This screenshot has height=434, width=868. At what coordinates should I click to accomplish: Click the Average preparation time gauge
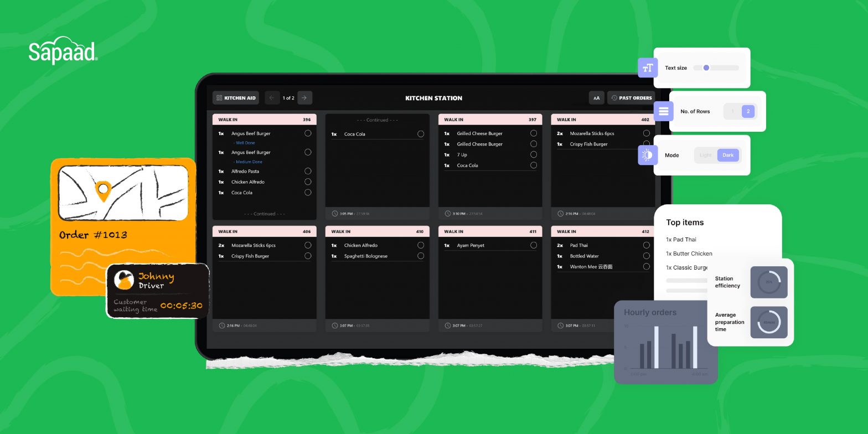(769, 322)
